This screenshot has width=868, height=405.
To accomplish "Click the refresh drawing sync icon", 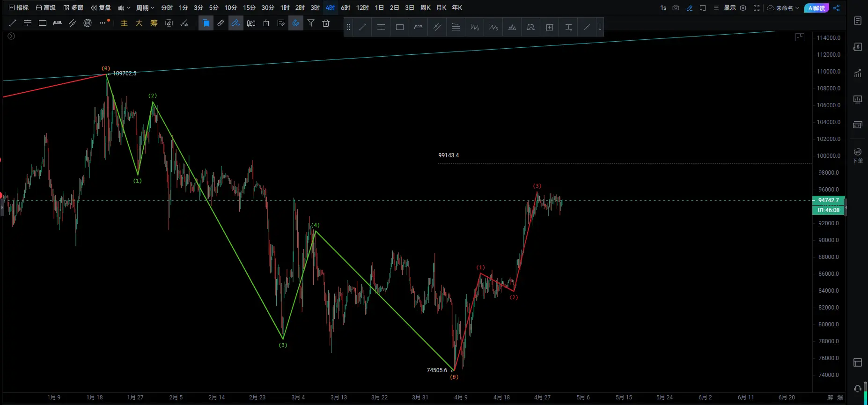I will click(x=169, y=23).
